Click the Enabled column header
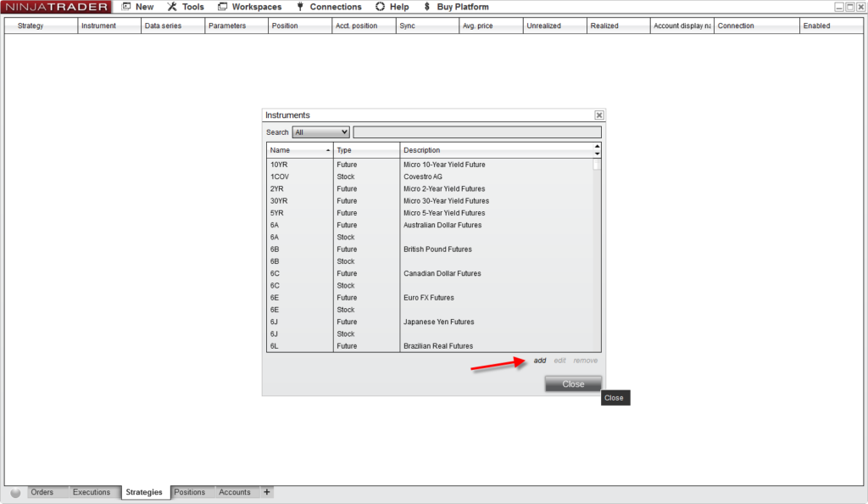The width and height of the screenshot is (868, 504). pos(832,25)
